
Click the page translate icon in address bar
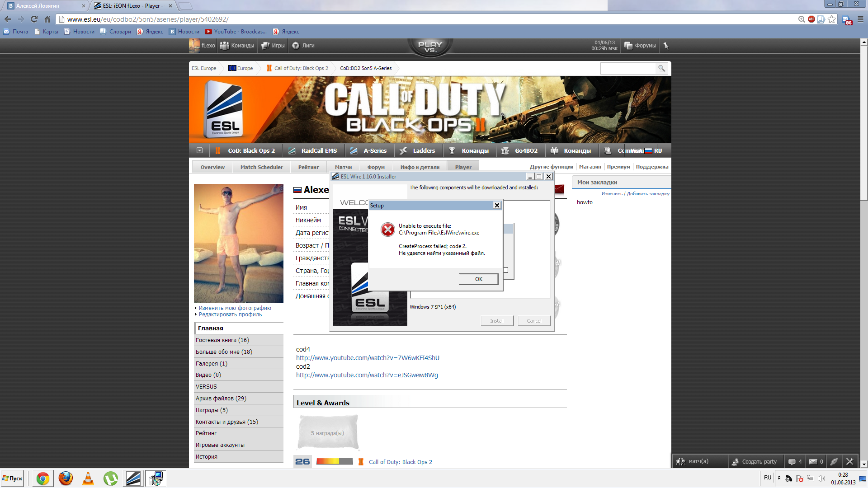tap(821, 19)
